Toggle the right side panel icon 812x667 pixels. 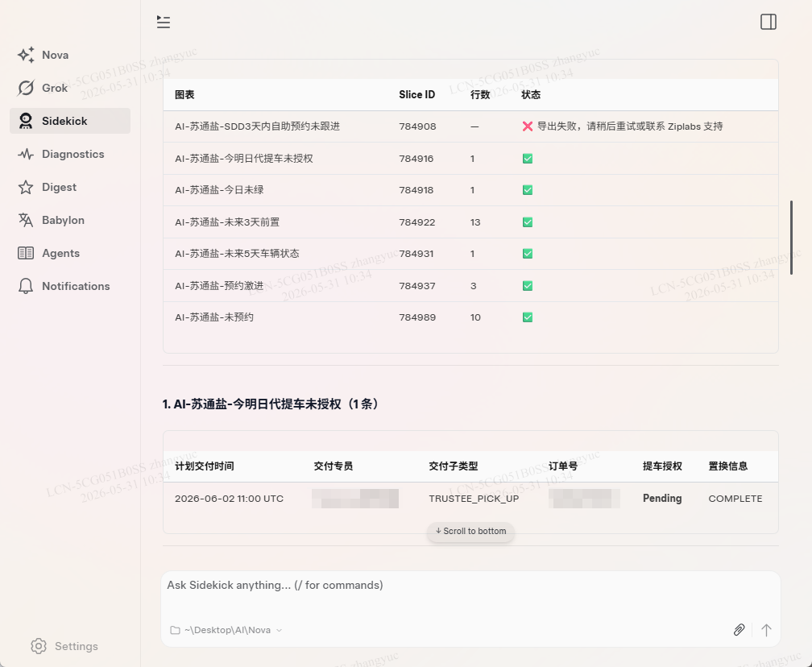pos(768,22)
